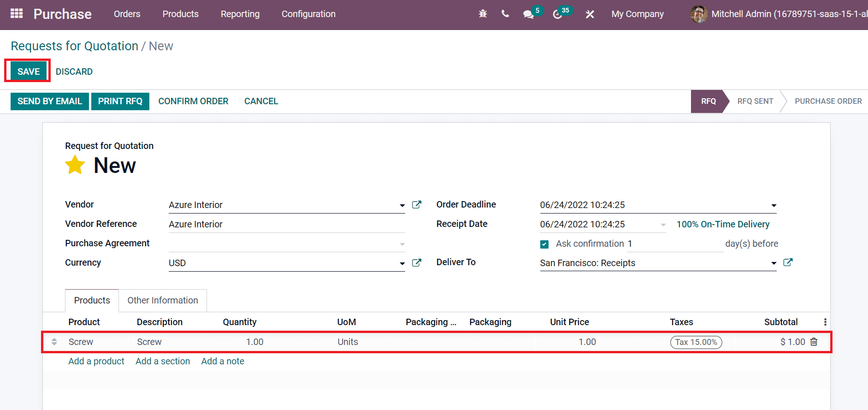Toggle Ask confirmation checkbox

click(x=544, y=244)
